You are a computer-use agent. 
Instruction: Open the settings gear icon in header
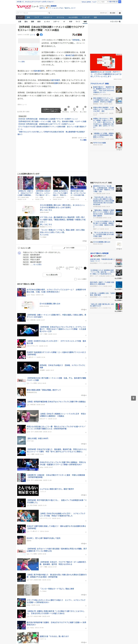pos(120,13)
